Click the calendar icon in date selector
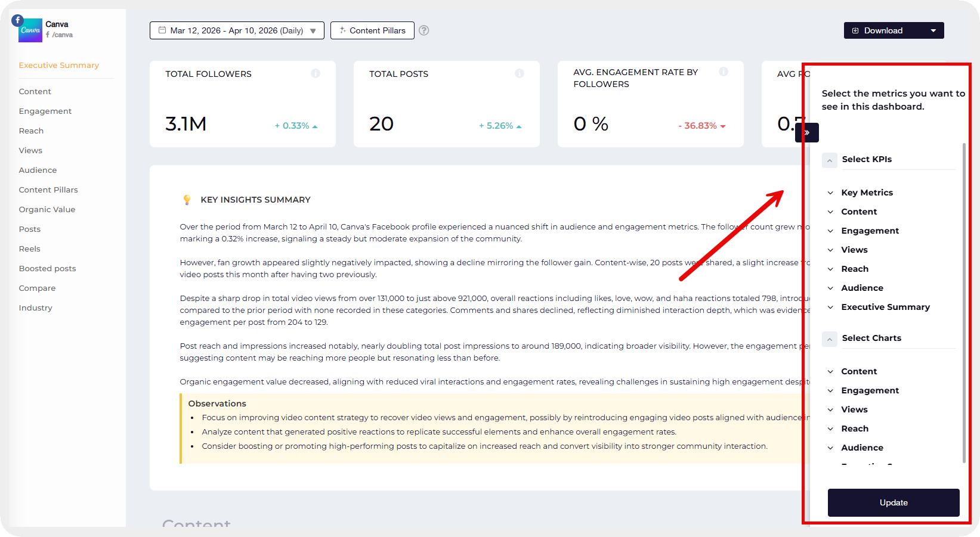The width and height of the screenshot is (980, 537). point(162,30)
